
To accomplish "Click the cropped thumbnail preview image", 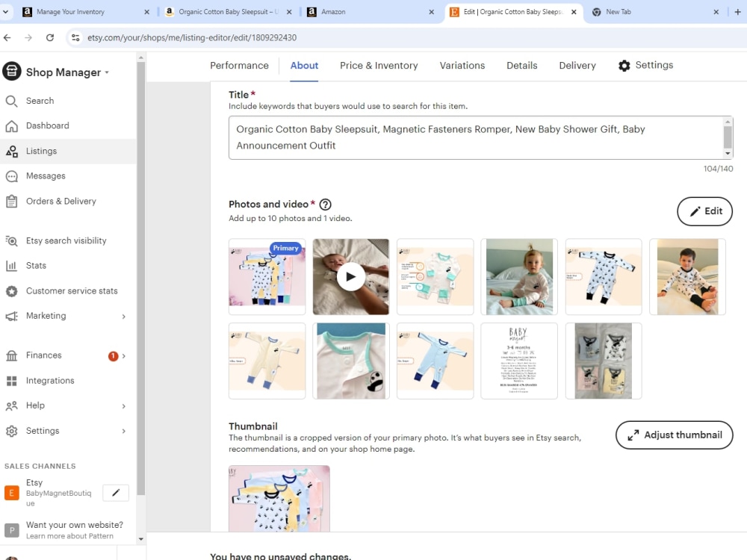I will click(x=279, y=499).
